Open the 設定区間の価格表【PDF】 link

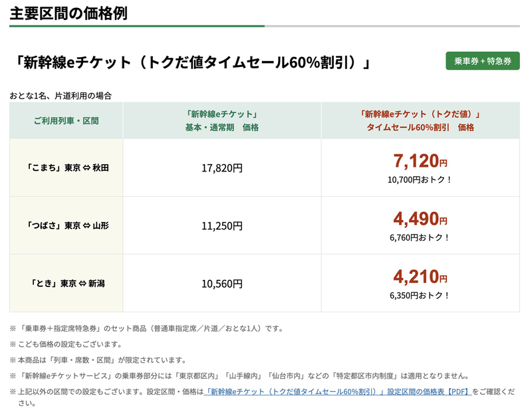tap(338, 391)
